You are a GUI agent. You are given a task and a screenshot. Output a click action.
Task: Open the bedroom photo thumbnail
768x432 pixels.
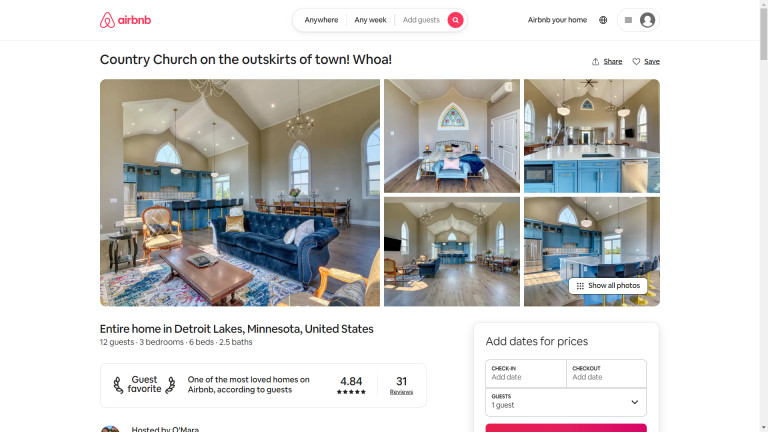(x=452, y=136)
